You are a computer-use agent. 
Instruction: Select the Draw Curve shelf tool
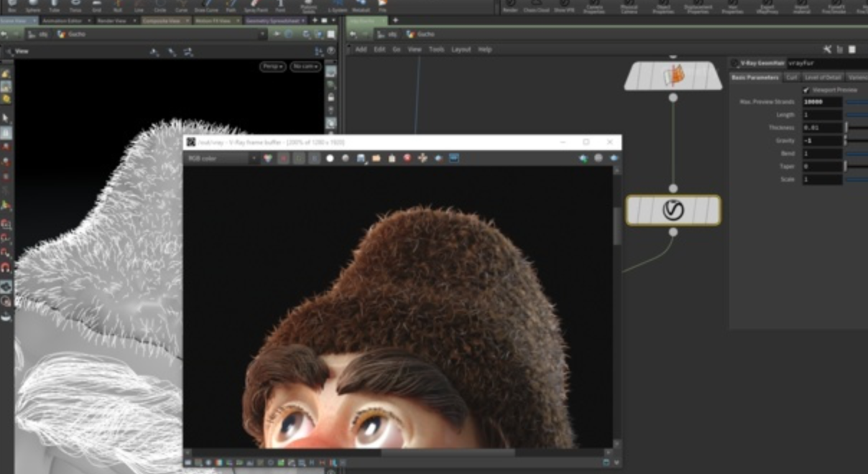tap(206, 6)
